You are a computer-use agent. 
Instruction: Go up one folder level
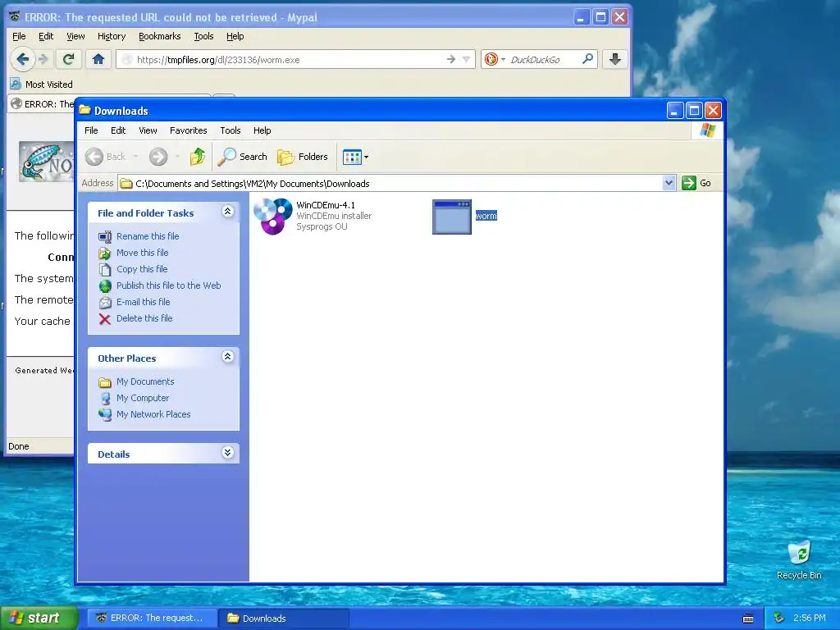197,157
